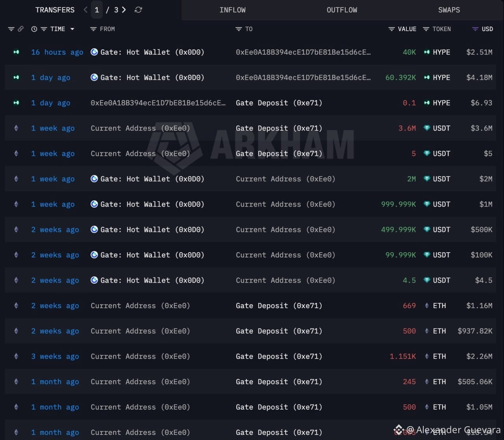This screenshot has width=504, height=440.
Task: Open Gate Hot Wallet in 4.5 USDT row
Action: tap(152, 280)
